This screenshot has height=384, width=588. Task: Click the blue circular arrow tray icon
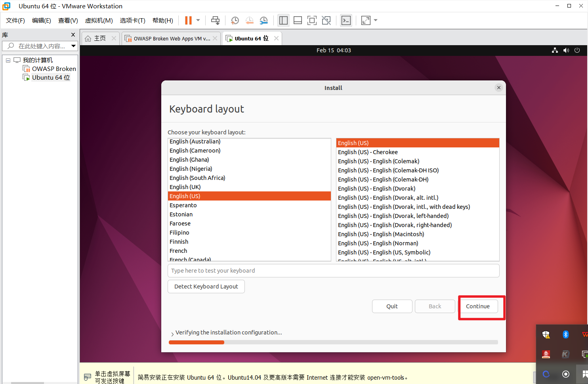click(546, 374)
